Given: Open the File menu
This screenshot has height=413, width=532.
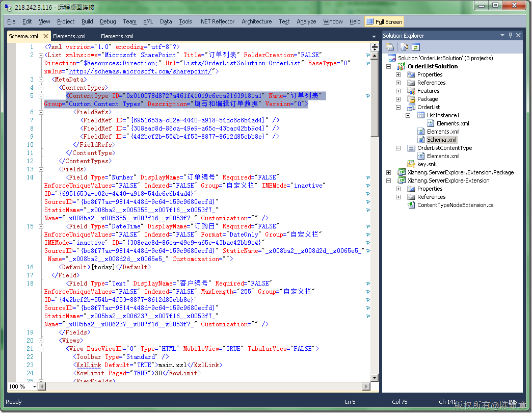Looking at the screenshot, I should (x=11, y=22).
